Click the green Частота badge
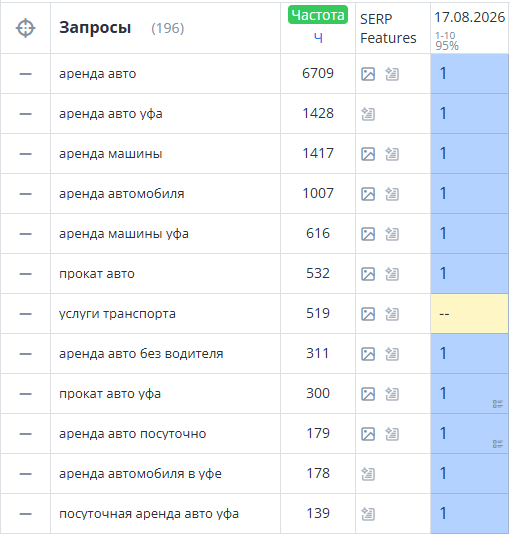The height and width of the screenshot is (534, 510). (x=318, y=15)
